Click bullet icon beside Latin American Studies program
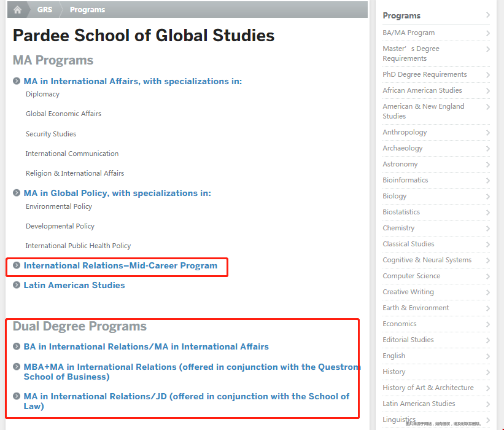The image size is (504, 430). pyautogui.click(x=17, y=285)
